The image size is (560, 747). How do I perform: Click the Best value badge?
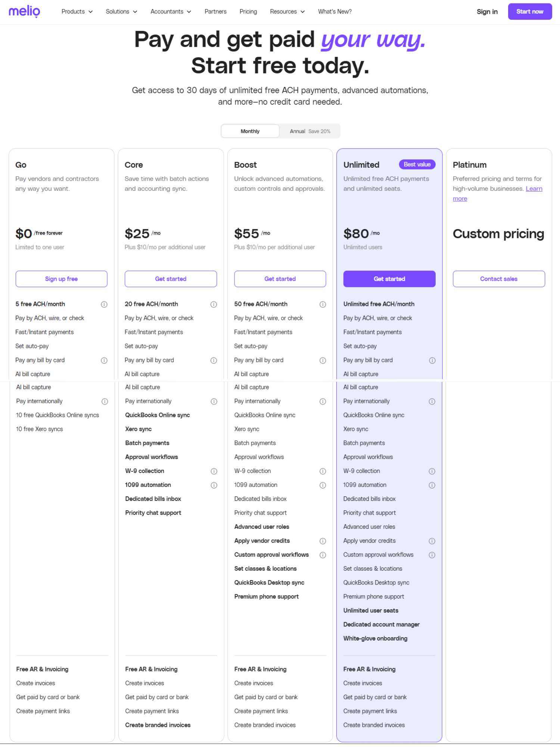coord(417,164)
